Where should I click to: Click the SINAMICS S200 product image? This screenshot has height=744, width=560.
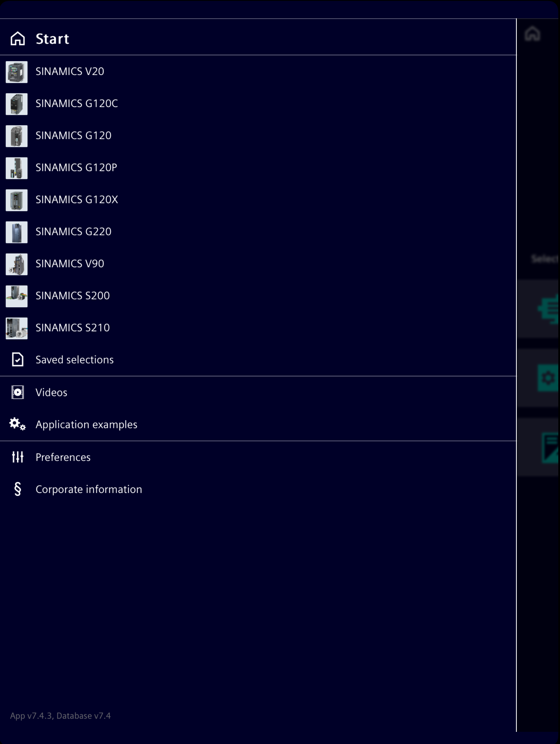tap(16, 296)
